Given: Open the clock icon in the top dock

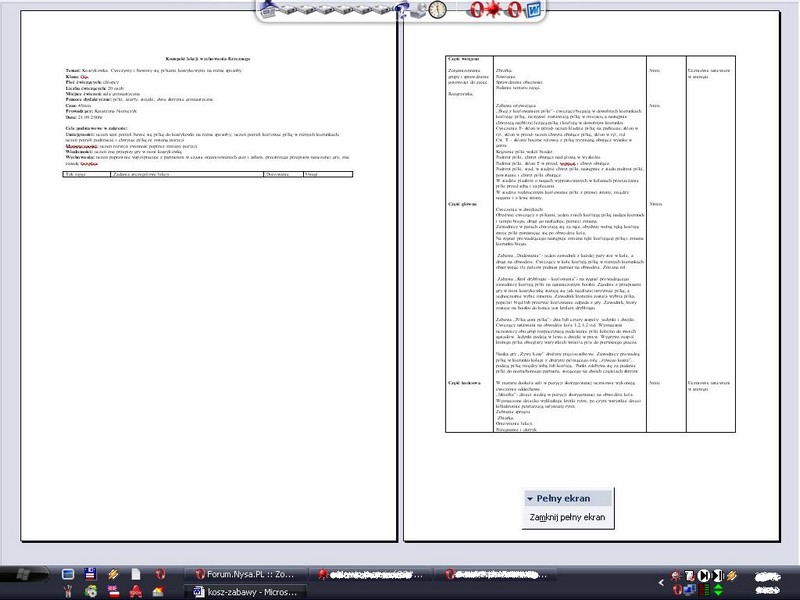Looking at the screenshot, I should [x=438, y=10].
